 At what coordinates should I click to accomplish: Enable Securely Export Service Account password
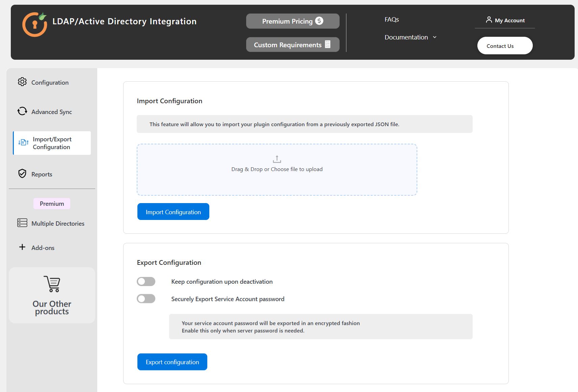[x=146, y=299]
